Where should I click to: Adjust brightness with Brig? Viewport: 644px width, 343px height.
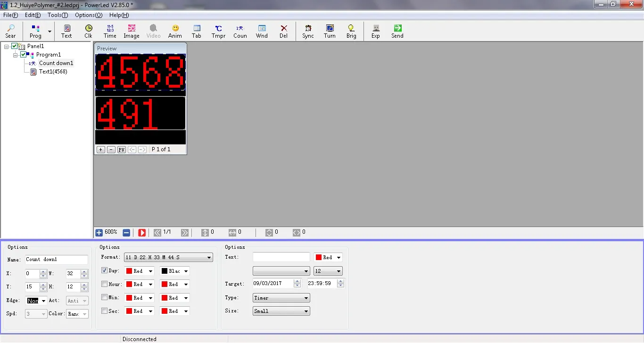tap(351, 31)
